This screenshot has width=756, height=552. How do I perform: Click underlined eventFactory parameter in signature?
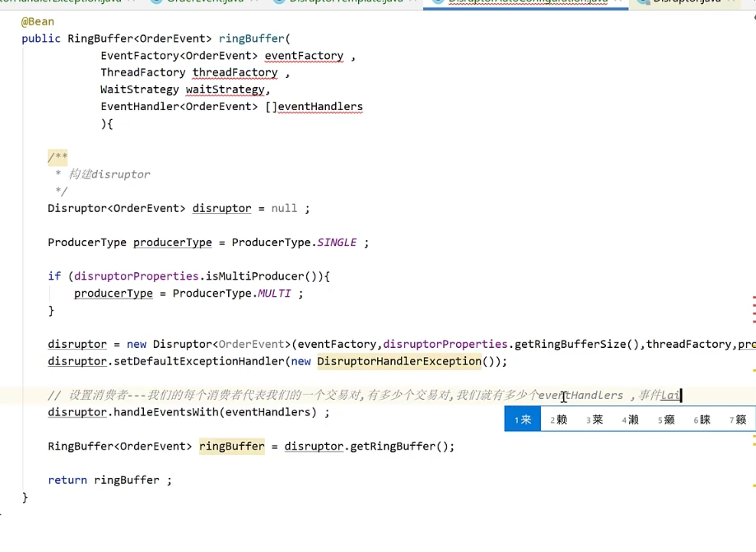coord(305,56)
